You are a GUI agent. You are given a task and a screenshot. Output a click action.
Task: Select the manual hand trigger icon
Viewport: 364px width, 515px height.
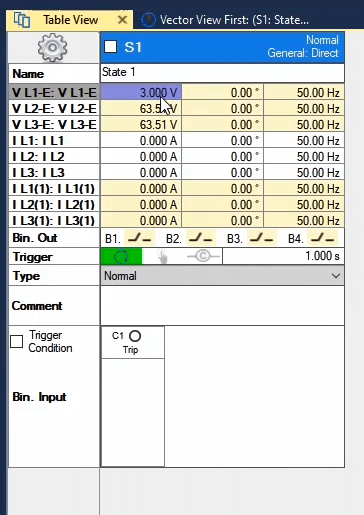point(162,257)
